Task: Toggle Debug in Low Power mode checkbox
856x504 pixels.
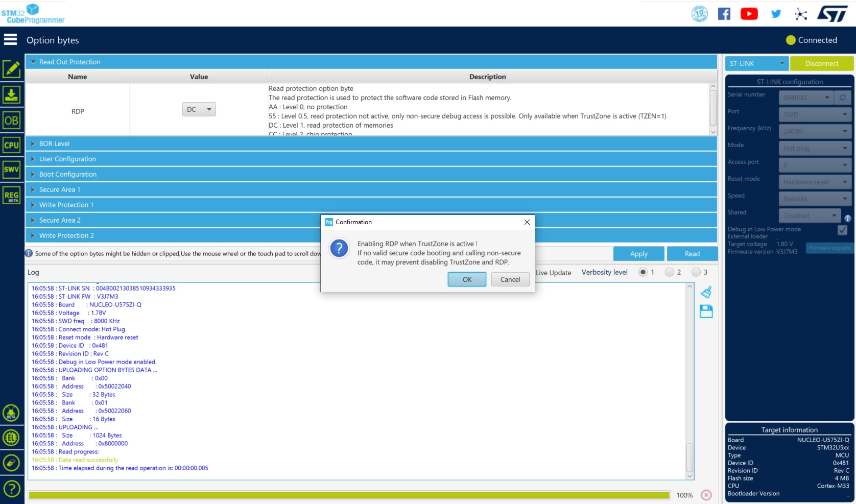Action: (x=843, y=230)
